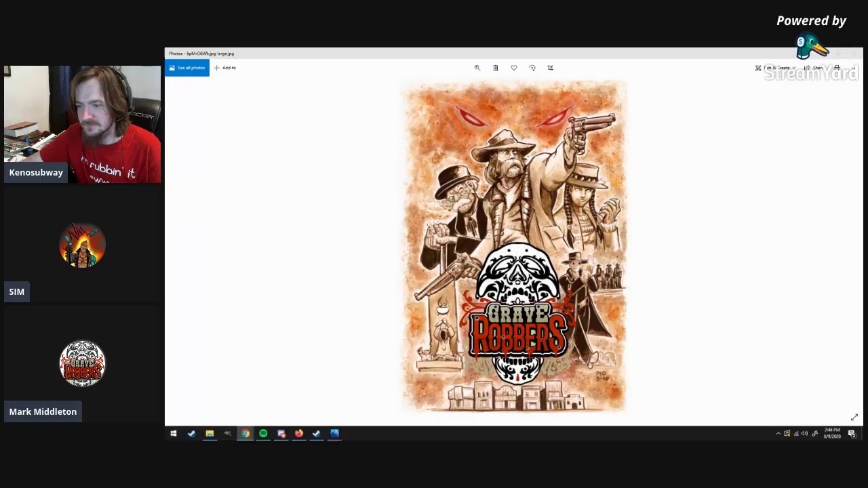
Task: Toggle favorite with the heart icon
Action: coord(514,68)
